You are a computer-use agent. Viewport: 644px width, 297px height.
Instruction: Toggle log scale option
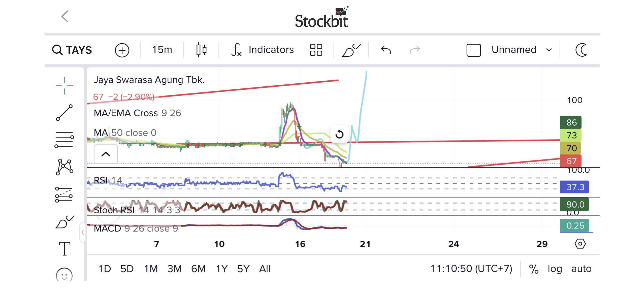[555, 269]
